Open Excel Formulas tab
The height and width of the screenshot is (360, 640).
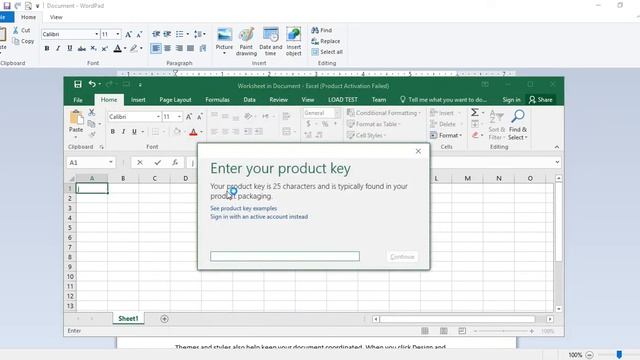pos(217,100)
